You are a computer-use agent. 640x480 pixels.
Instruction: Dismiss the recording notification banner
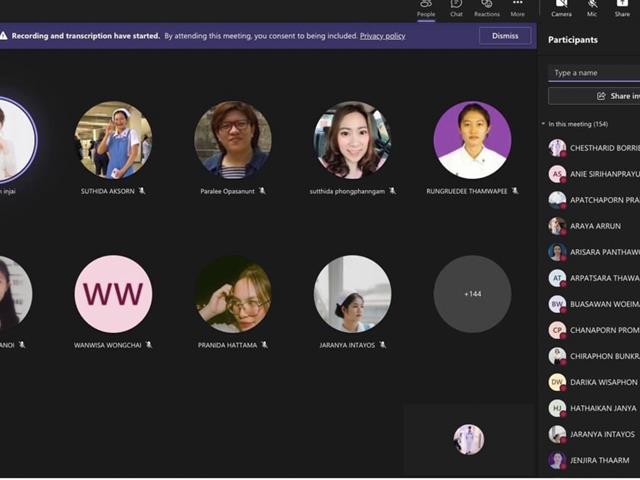pyautogui.click(x=505, y=36)
